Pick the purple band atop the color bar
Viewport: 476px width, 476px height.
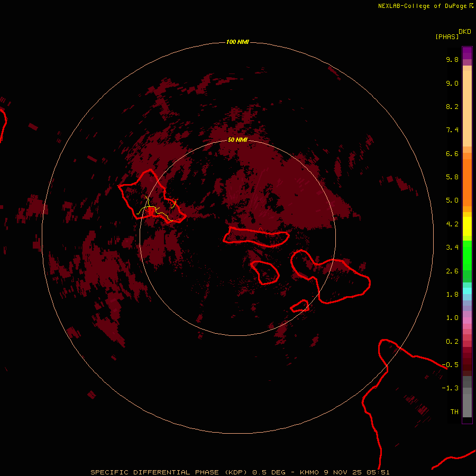tap(467, 53)
